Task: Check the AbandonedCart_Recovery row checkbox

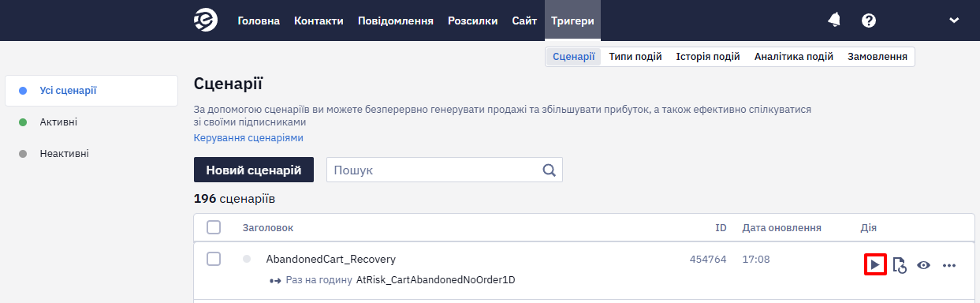Action: pyautogui.click(x=214, y=259)
